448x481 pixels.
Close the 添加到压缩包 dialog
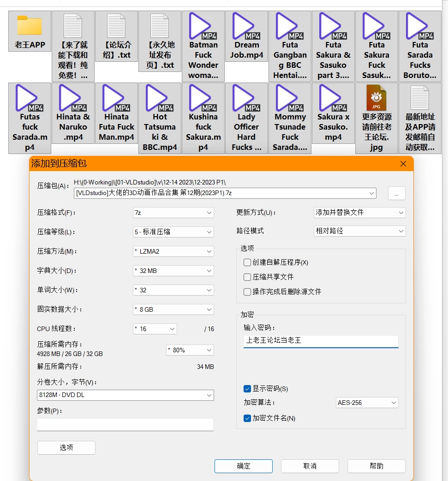403,164
